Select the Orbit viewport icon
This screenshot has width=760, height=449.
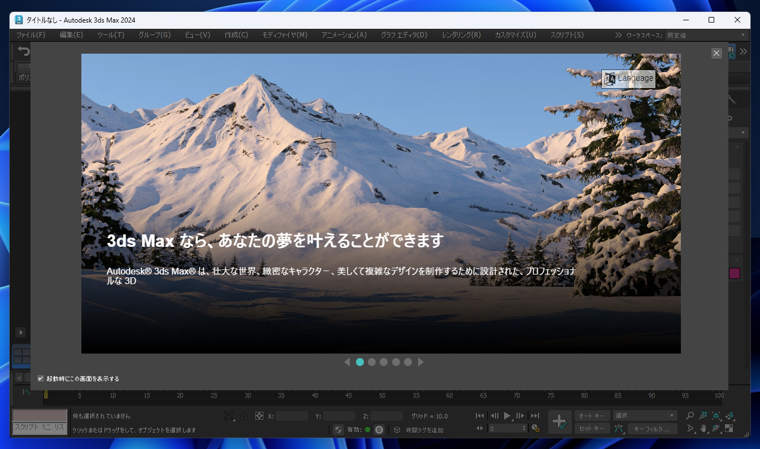click(716, 429)
